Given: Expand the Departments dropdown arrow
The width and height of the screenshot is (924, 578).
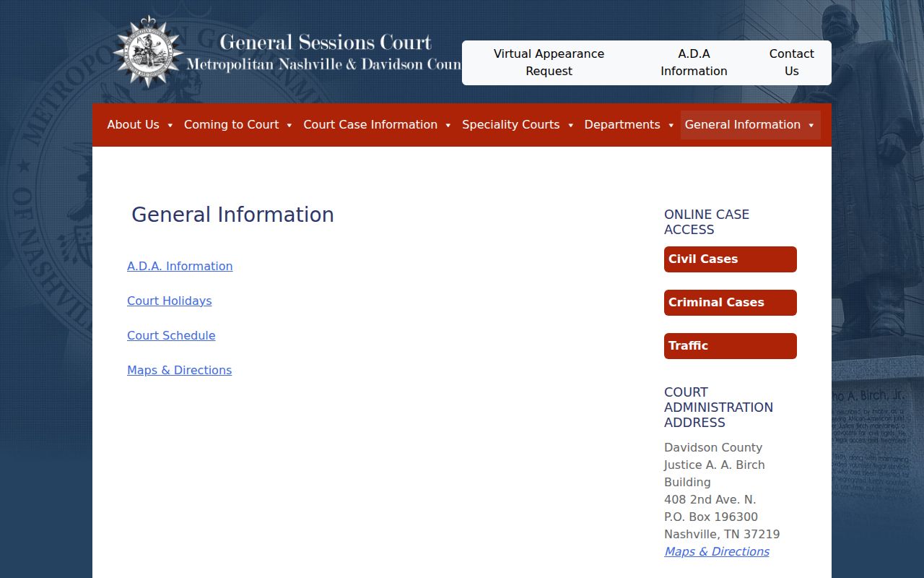Looking at the screenshot, I should click(671, 125).
